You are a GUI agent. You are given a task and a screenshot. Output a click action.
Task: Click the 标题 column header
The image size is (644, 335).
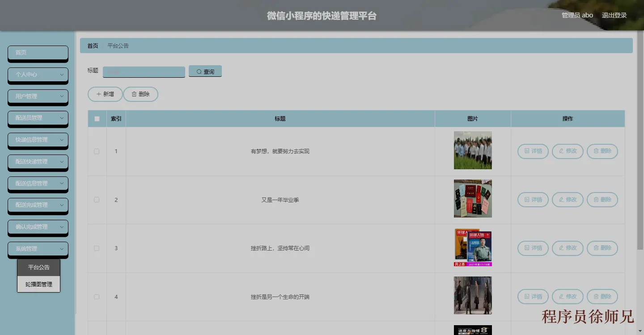tap(280, 119)
